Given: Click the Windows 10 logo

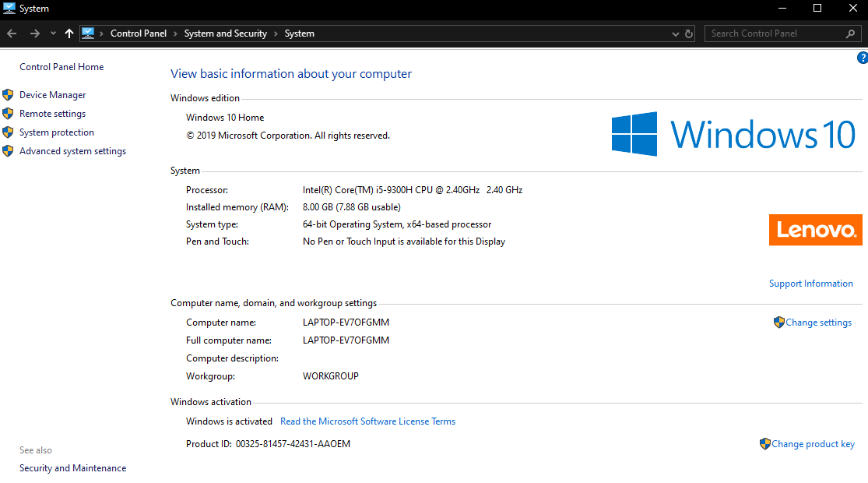Looking at the screenshot, I should tap(733, 134).
